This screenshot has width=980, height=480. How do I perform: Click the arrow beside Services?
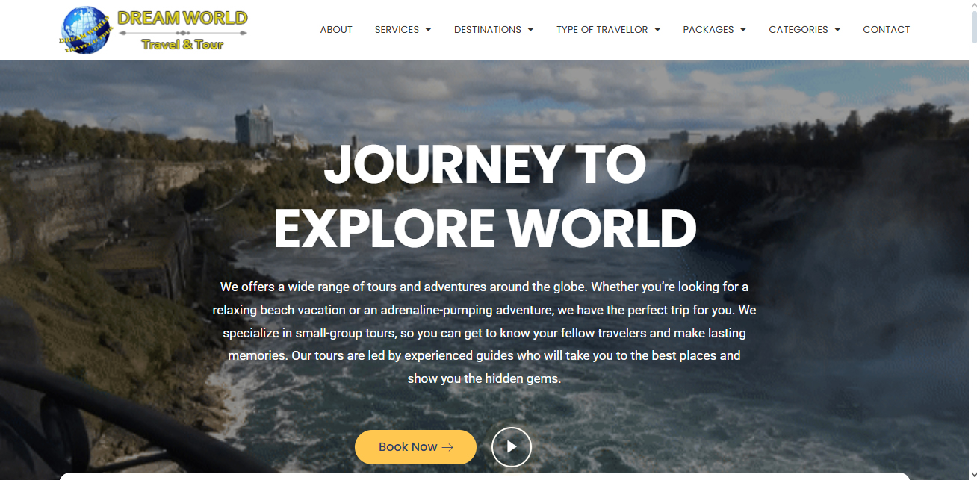tap(428, 30)
